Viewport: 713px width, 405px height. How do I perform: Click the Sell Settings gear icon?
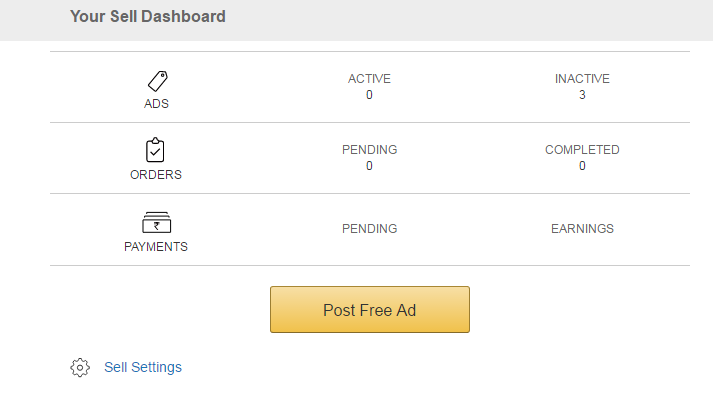point(80,368)
